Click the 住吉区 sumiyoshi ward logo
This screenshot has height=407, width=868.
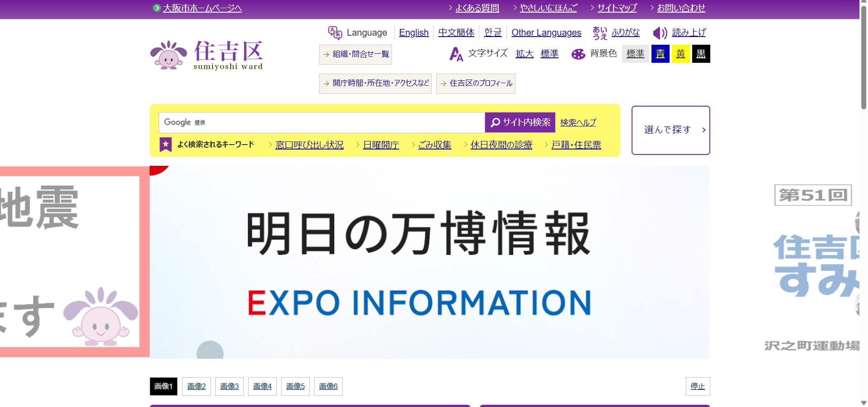tap(206, 55)
